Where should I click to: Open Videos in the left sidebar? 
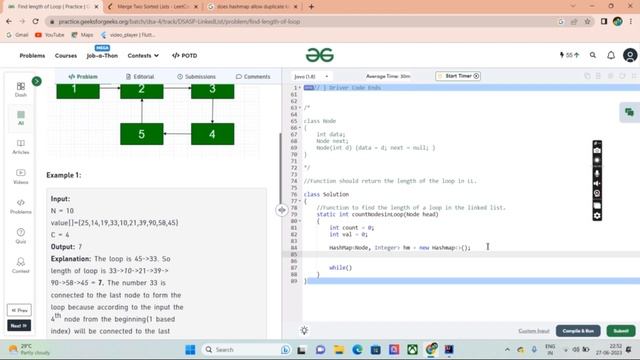click(20, 176)
